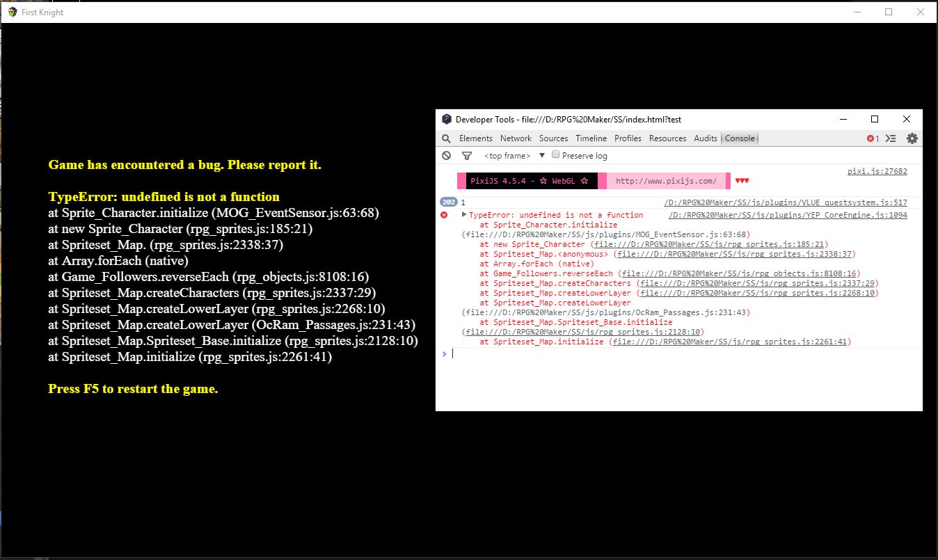Open the VLUE questsystem.js:517 source link
938x560 pixels.
pos(786,202)
